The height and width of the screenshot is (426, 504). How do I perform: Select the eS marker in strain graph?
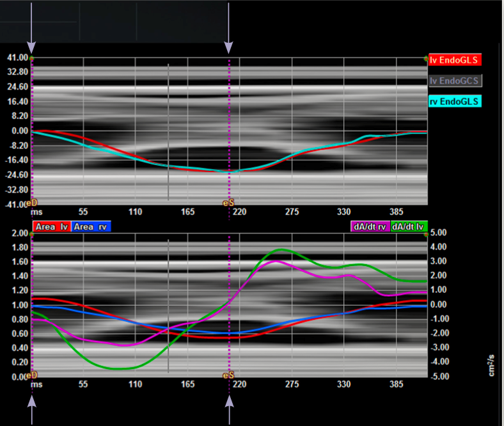[x=228, y=203]
